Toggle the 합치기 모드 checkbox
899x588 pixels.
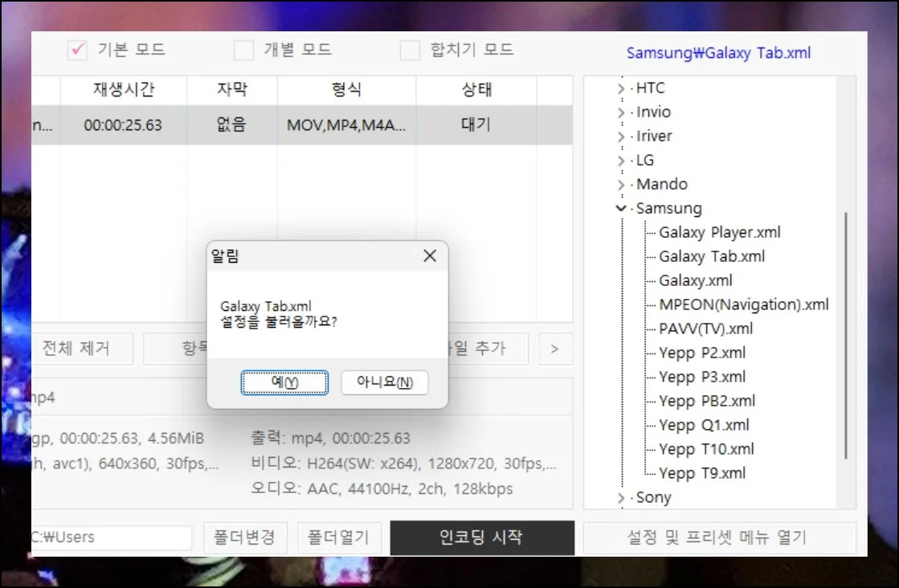pos(410,51)
